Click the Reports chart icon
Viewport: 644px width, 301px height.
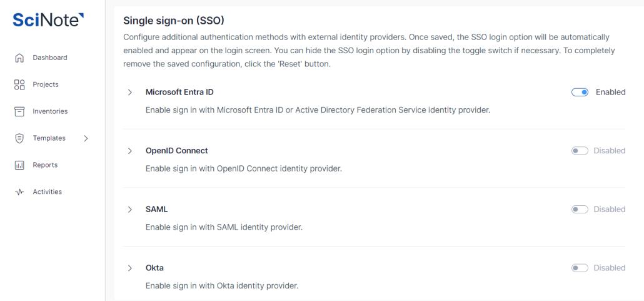(19, 165)
